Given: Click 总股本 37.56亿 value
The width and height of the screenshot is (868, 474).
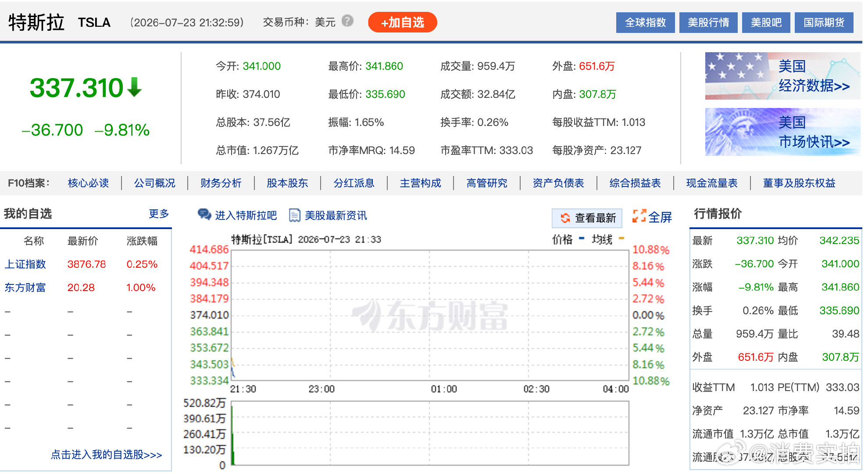Looking at the screenshot, I should [271, 122].
